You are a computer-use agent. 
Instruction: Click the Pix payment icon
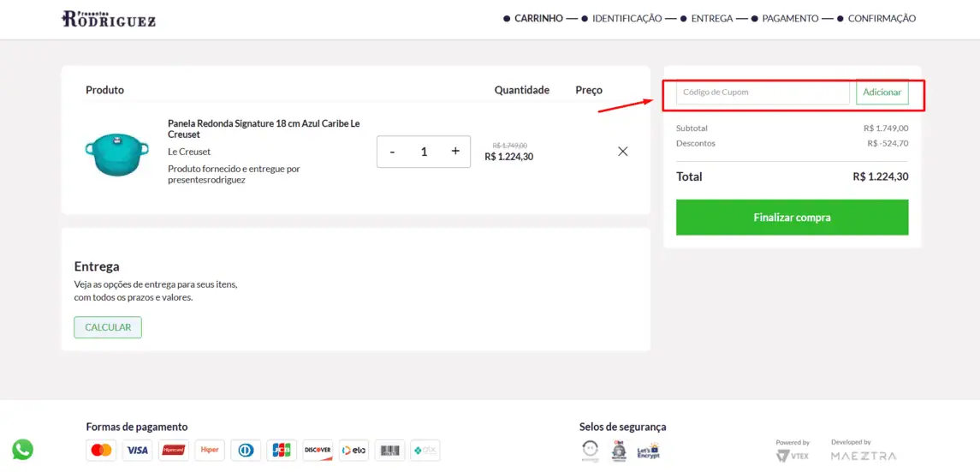pyautogui.click(x=425, y=450)
